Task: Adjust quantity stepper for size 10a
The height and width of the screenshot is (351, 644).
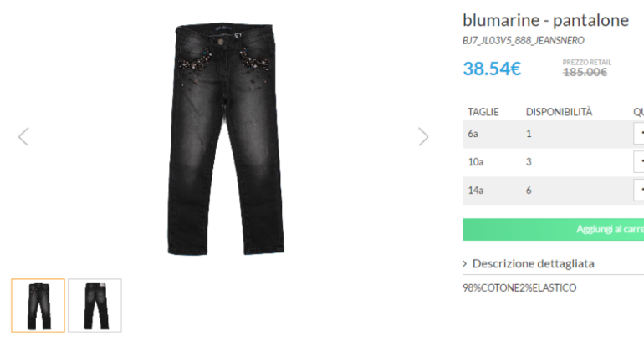Action: coord(639,162)
